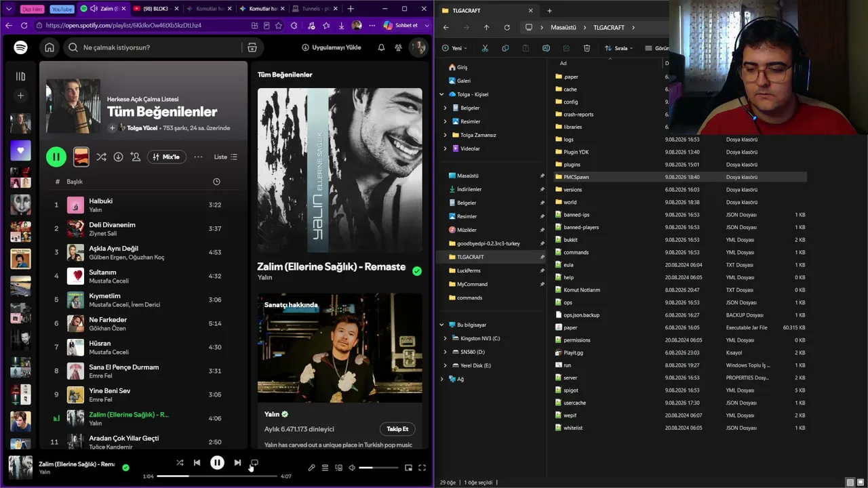Collapse the Tolga - Kişisel tree node

point(441,94)
